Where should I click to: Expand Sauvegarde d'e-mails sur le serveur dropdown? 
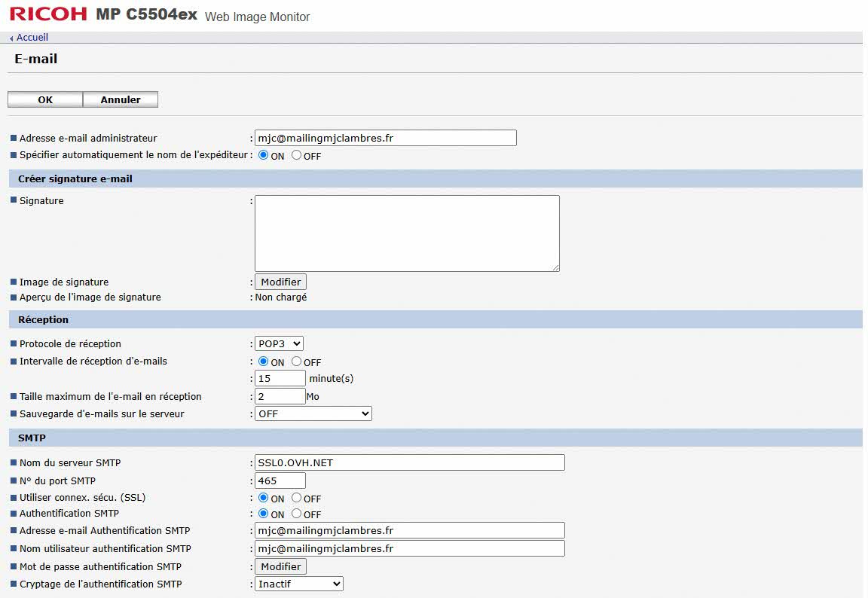[313, 413]
